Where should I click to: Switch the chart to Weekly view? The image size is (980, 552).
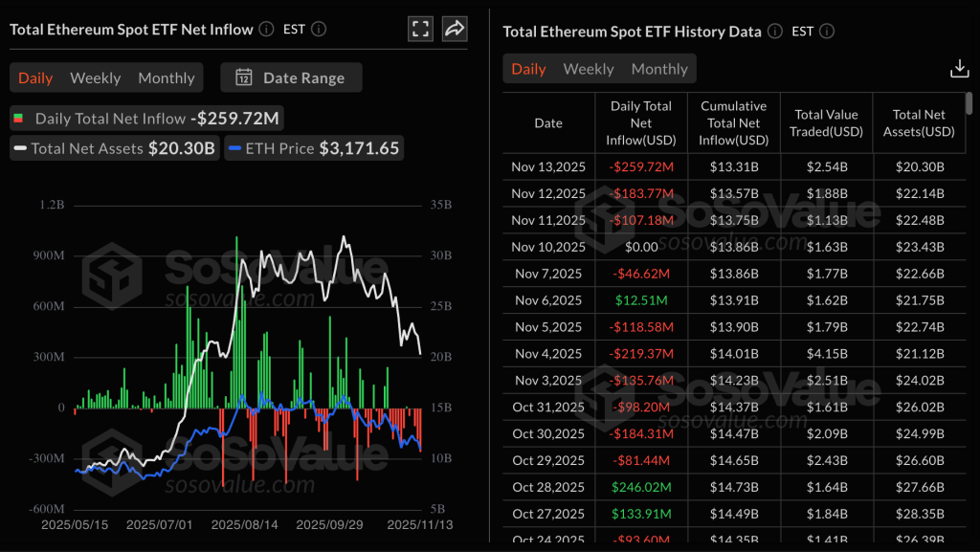pos(95,77)
